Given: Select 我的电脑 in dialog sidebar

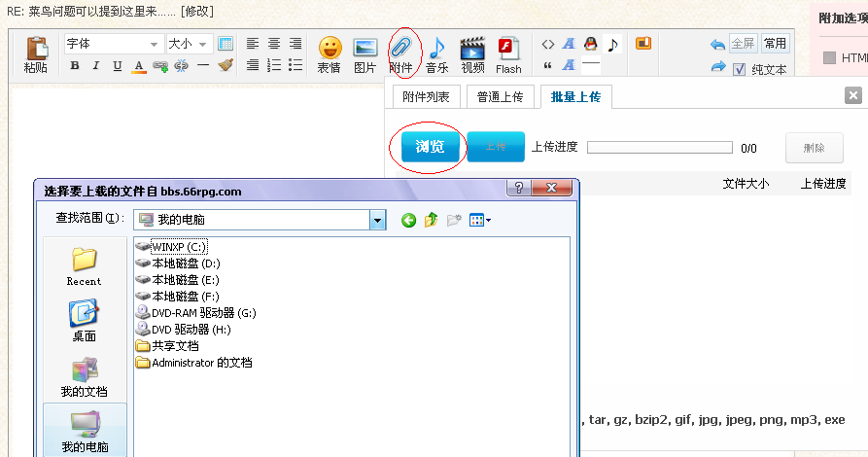Looking at the screenshot, I should [85, 432].
